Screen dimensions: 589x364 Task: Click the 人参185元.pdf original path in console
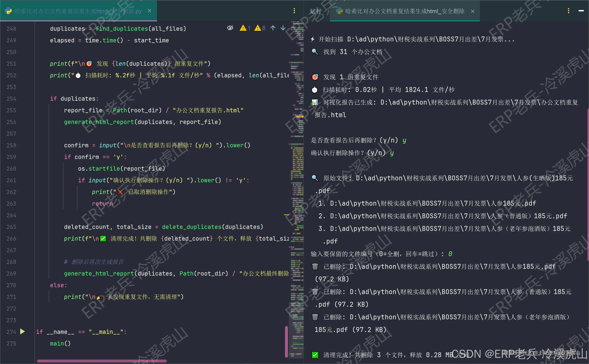[433, 203]
